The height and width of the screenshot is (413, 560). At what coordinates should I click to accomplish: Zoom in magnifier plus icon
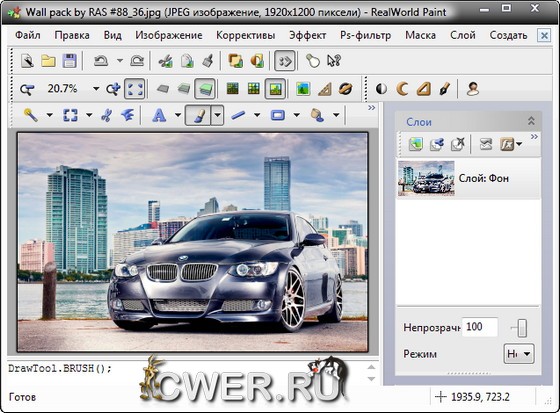click(113, 89)
